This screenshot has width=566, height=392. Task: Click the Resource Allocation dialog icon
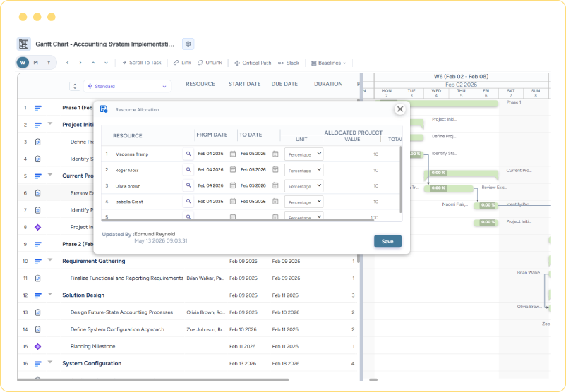(x=104, y=109)
